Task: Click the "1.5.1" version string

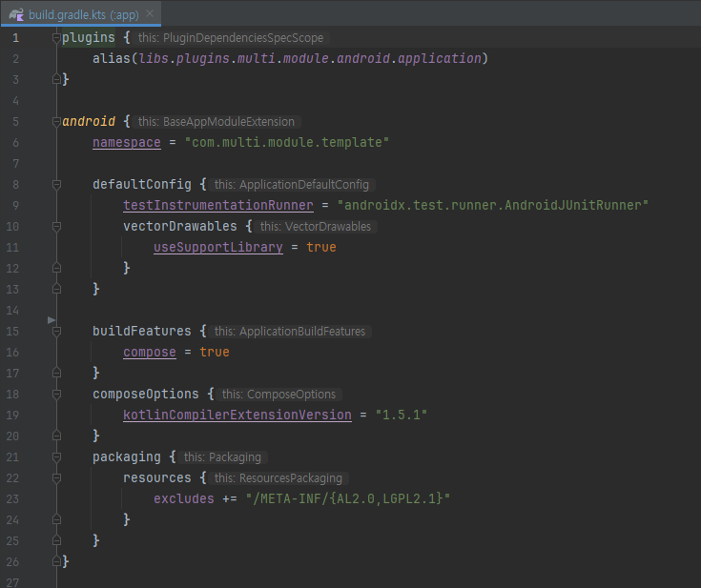Action: point(402,415)
